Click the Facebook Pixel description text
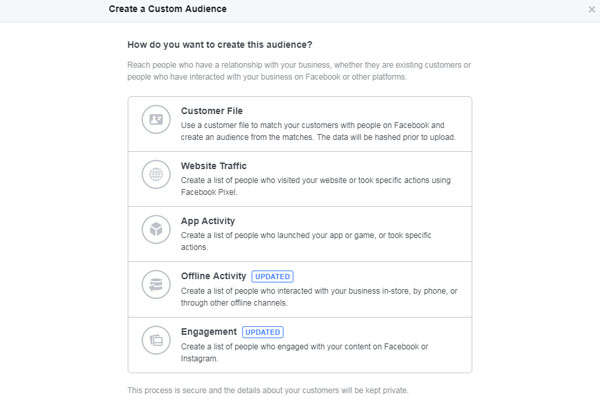600x400 pixels. pos(316,186)
